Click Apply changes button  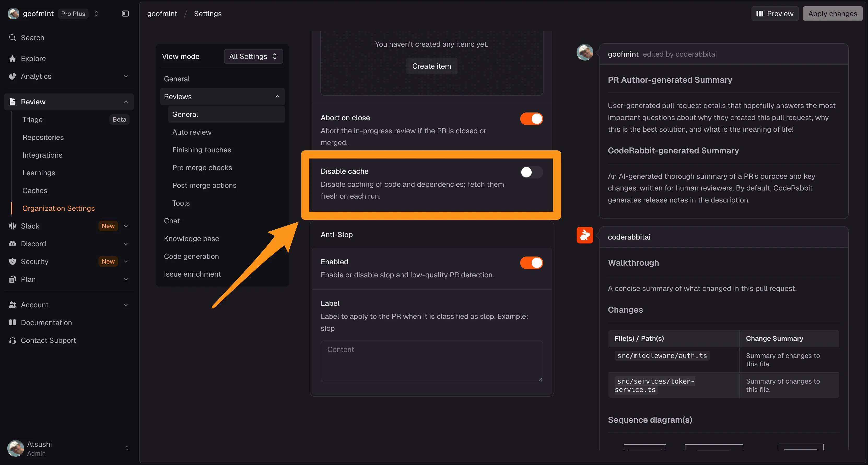[833, 14]
